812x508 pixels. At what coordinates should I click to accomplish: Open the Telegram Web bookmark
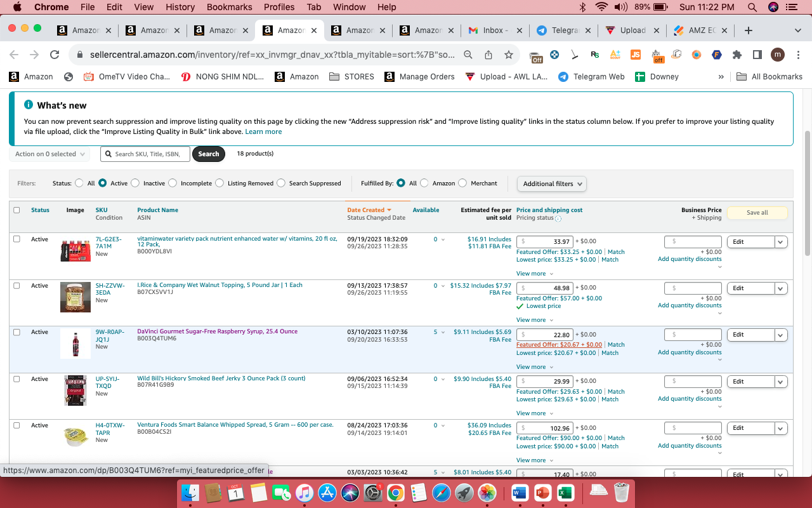591,76
